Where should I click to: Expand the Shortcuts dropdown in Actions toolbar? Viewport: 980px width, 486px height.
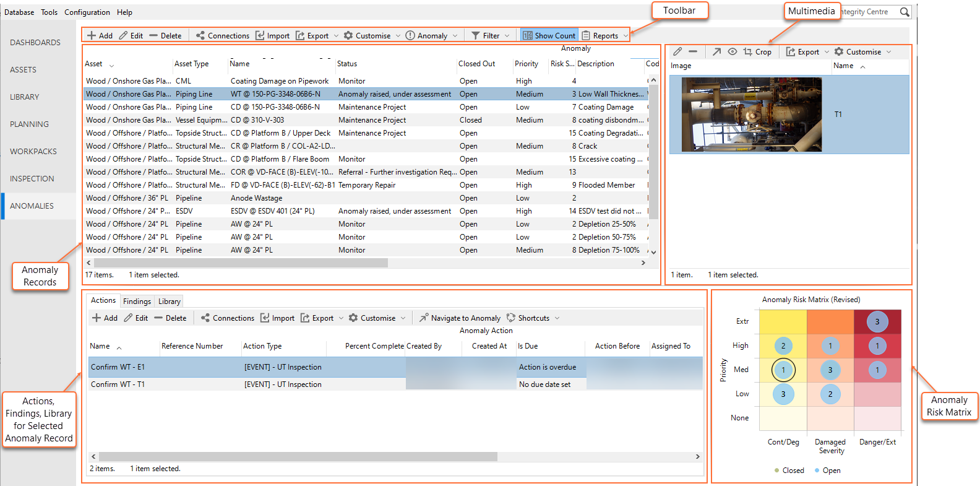point(533,318)
